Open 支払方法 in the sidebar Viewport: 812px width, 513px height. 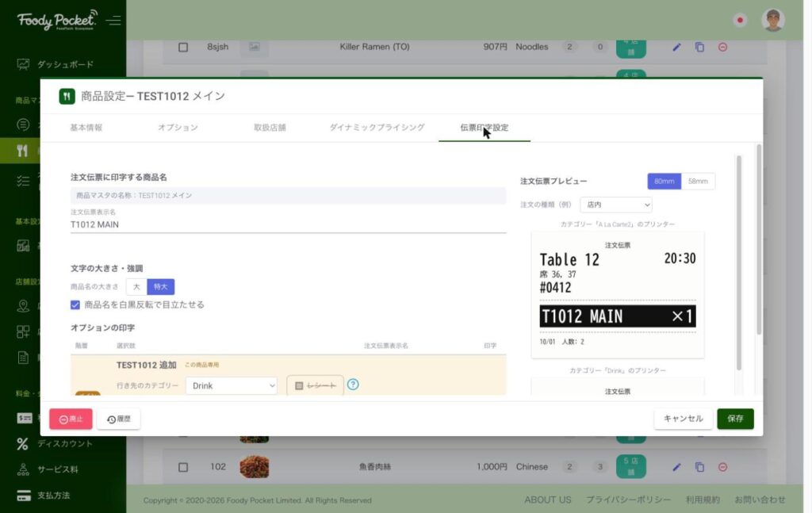tap(53, 496)
